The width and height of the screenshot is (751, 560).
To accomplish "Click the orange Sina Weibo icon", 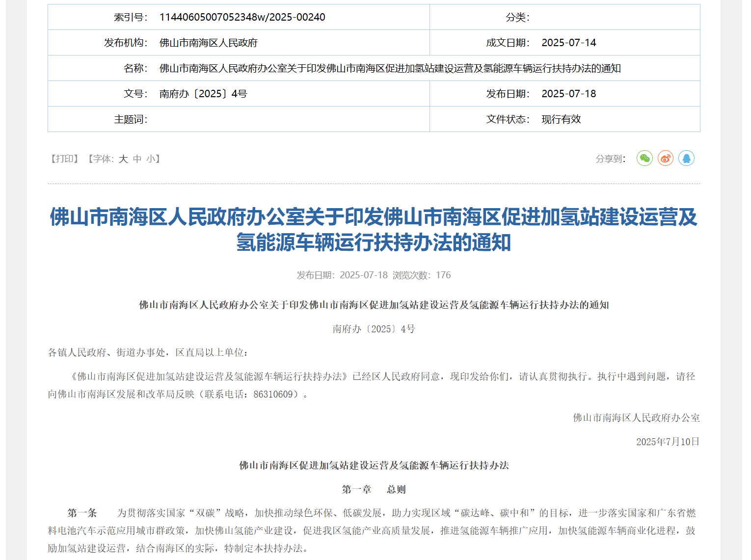I will [665, 158].
